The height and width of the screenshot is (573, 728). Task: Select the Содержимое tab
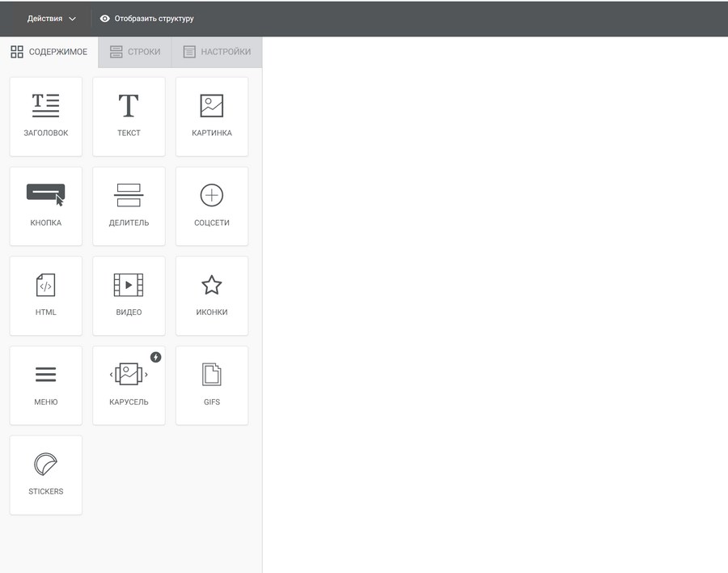point(49,52)
